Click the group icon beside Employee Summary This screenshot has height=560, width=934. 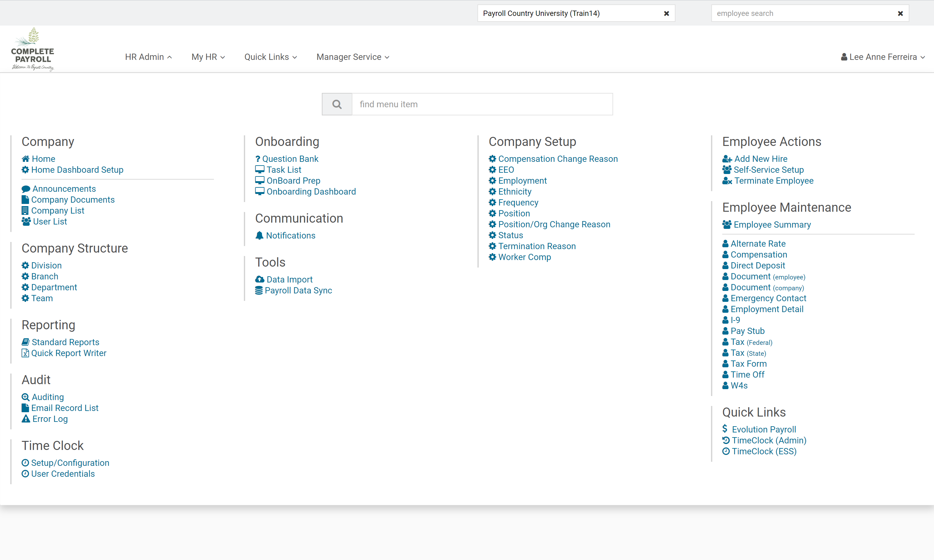(x=727, y=224)
